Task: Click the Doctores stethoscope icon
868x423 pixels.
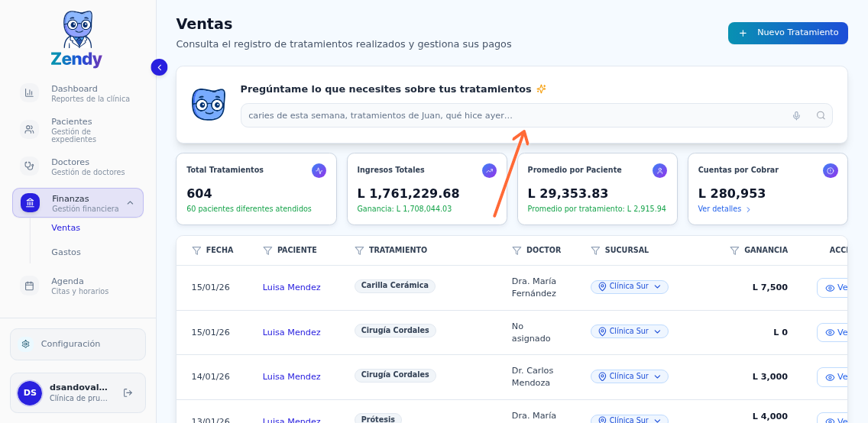Action: pos(29,166)
